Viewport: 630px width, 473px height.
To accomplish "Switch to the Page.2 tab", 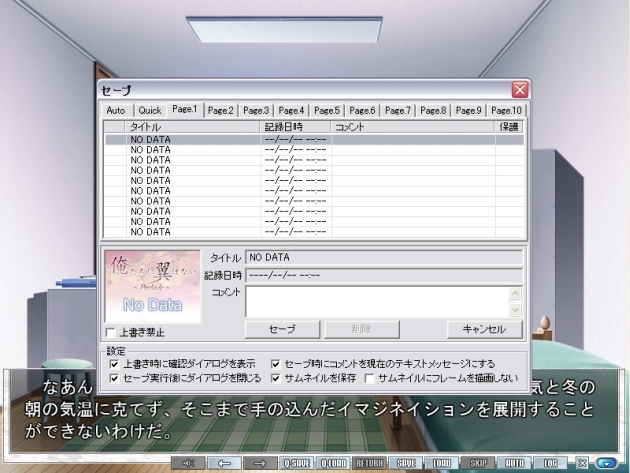I will [x=221, y=110].
